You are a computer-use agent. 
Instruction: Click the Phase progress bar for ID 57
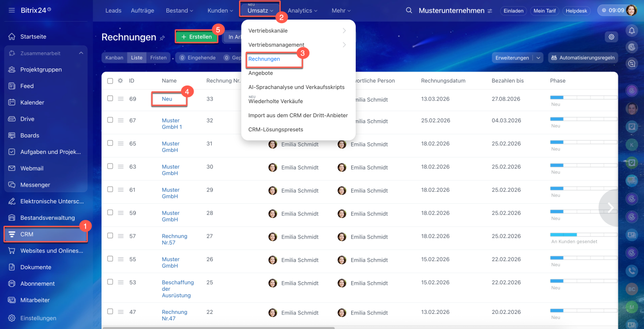coord(583,234)
